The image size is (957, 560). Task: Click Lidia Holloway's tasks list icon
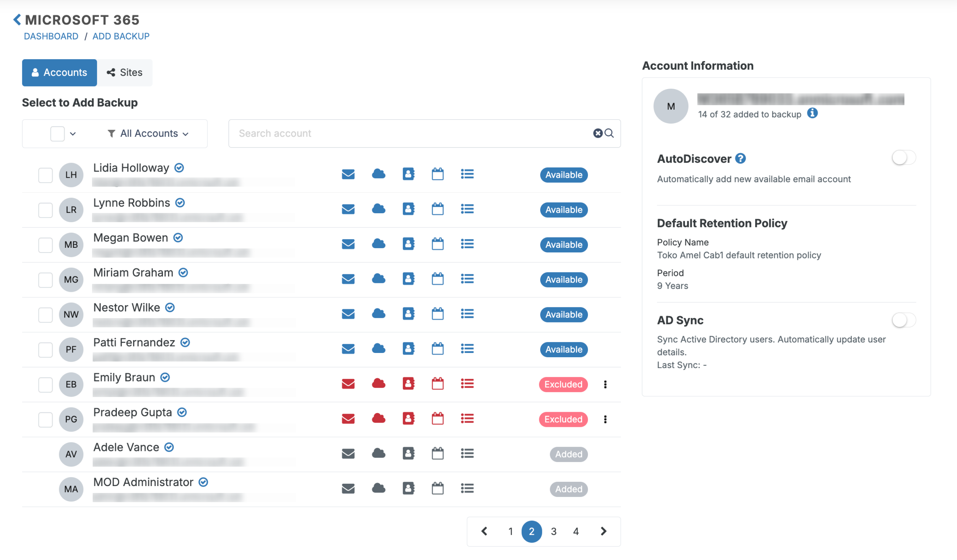pos(467,174)
